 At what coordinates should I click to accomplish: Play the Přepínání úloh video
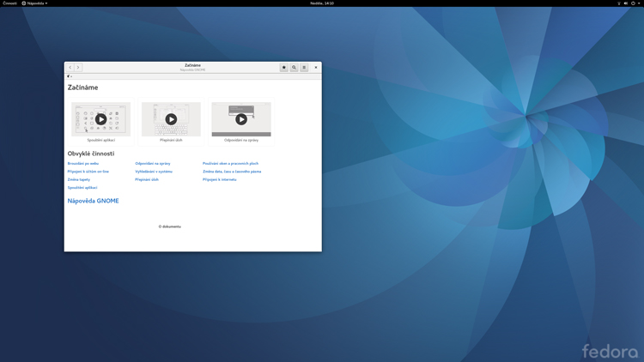point(171,119)
